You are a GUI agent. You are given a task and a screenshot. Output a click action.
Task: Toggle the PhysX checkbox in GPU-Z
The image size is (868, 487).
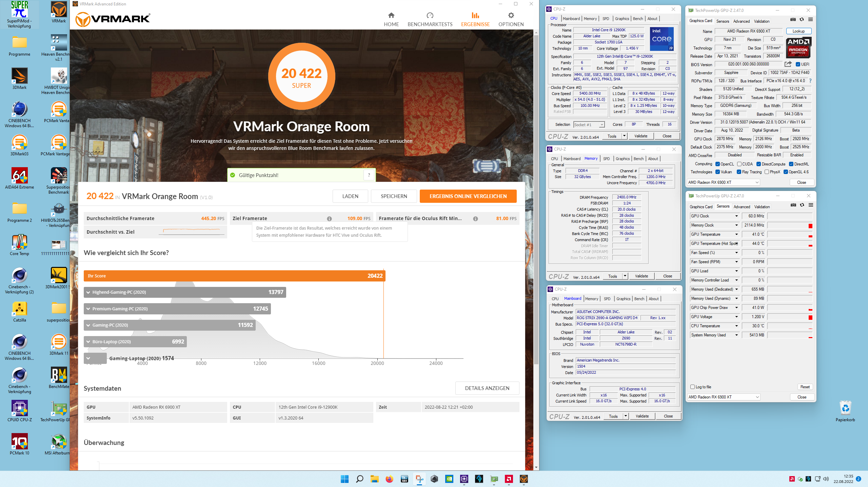(767, 172)
